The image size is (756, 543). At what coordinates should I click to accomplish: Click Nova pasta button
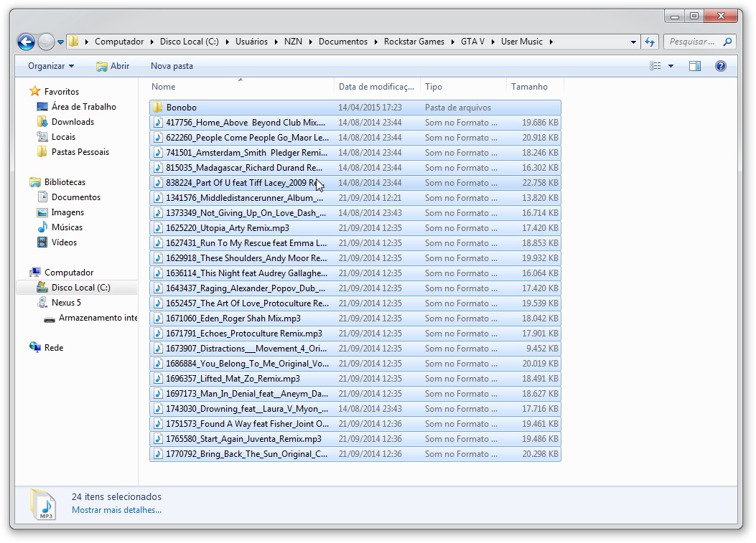point(172,66)
